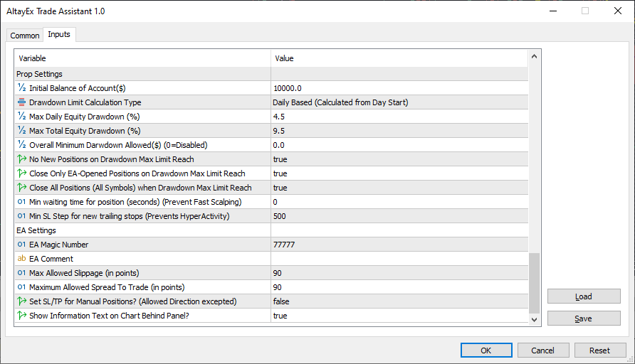Change Set SL/TP for Manual Positions false value

(399, 301)
